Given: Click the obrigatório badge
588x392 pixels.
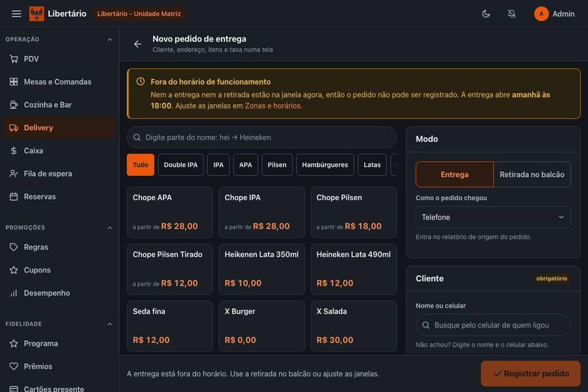Looking at the screenshot, I should tap(551, 278).
